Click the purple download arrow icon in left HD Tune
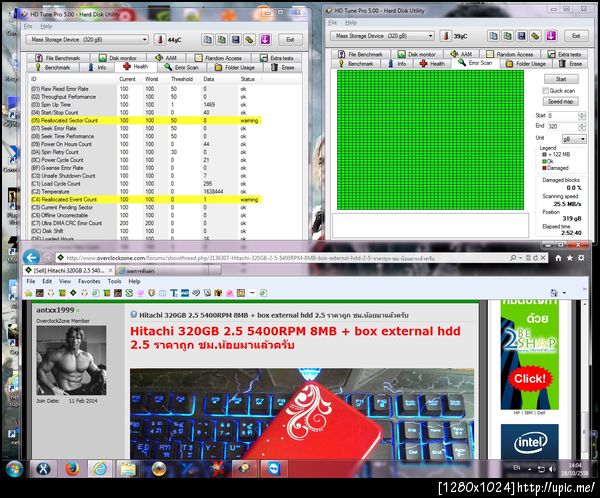The width and height of the screenshot is (600, 498). (265, 39)
